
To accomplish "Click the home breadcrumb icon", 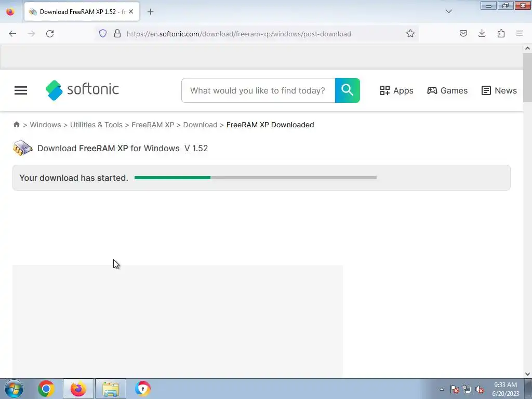I will click(x=16, y=125).
